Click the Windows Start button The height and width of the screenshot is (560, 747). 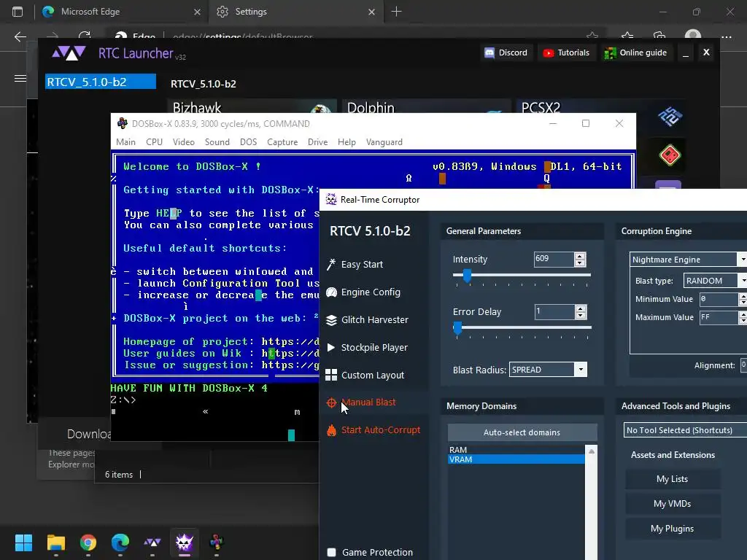[23, 542]
